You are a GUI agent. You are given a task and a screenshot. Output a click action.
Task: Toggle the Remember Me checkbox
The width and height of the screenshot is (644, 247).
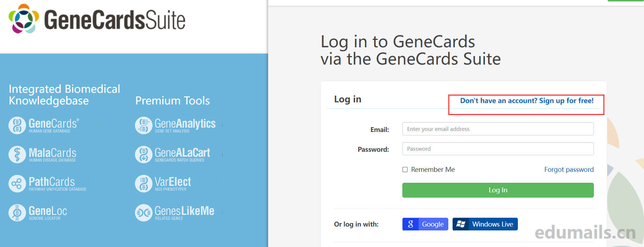[x=405, y=170]
